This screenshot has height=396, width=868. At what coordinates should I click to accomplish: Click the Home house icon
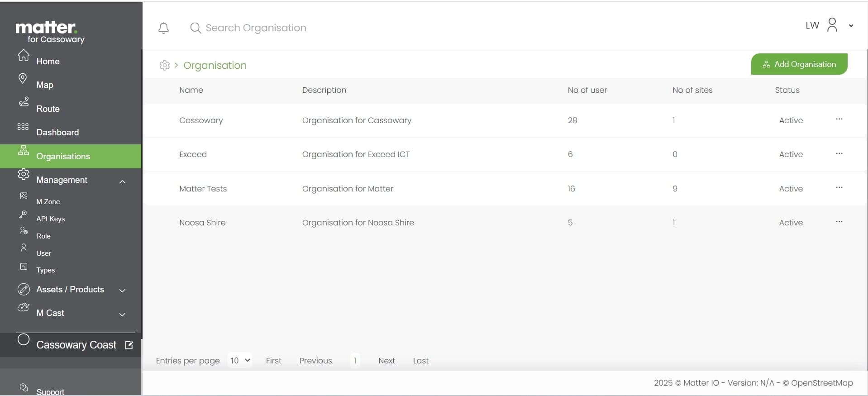pos(24,56)
